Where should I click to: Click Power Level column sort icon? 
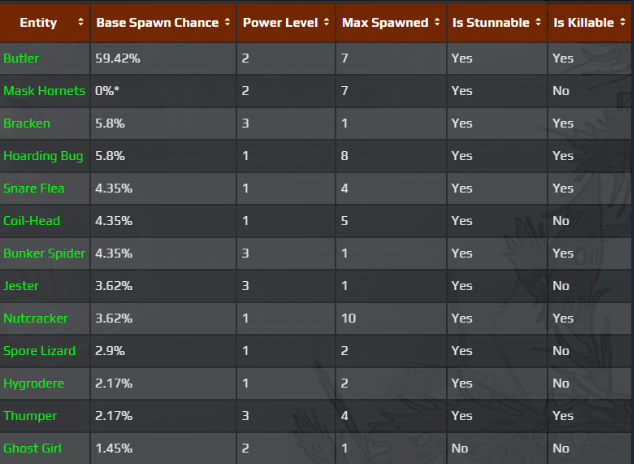[326, 22]
